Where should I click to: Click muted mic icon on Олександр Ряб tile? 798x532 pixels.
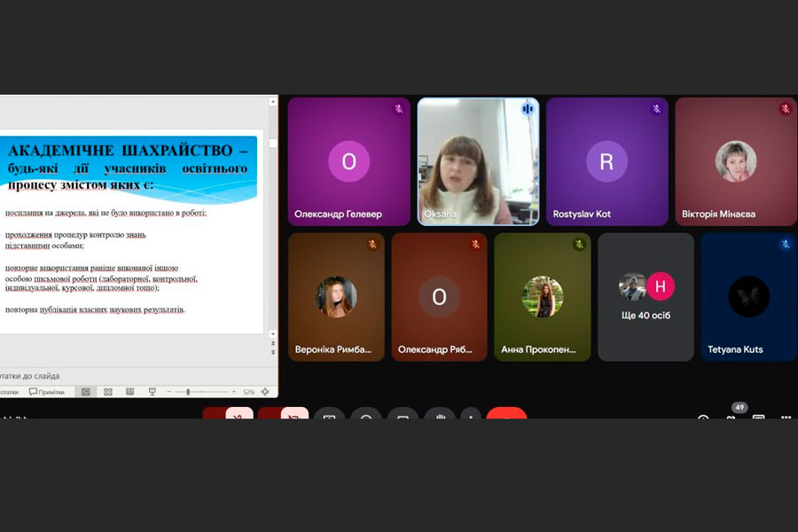point(476,245)
